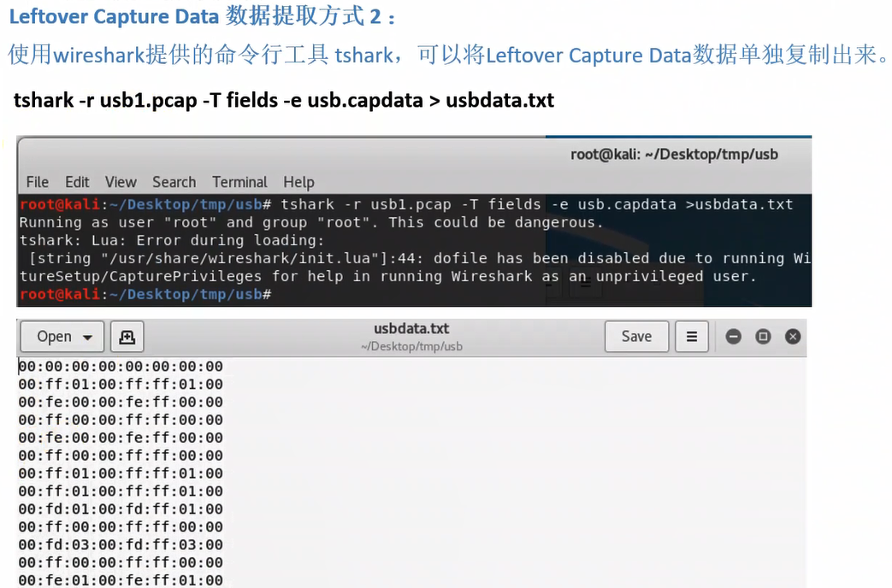Image resolution: width=892 pixels, height=588 pixels.
Task: Click the terminal title root@kali: ~/Desktop/tmp/usb
Action: pyautogui.click(x=674, y=155)
